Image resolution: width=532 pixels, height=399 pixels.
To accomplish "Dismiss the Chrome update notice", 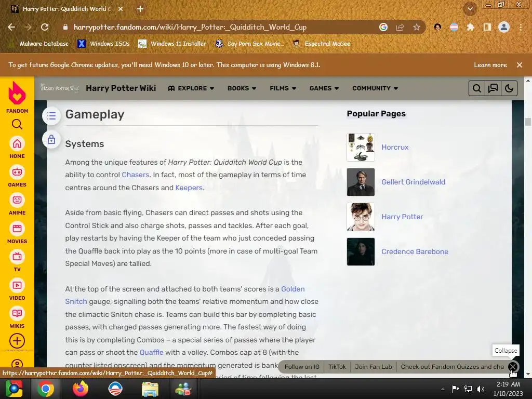I will click(520, 65).
